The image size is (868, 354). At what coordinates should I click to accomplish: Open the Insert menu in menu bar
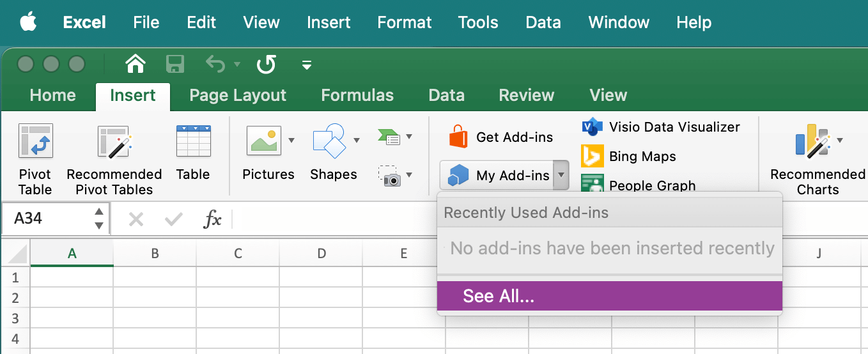[x=329, y=22]
